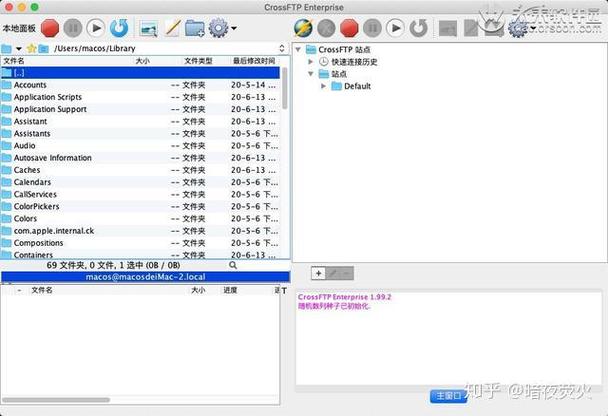608x416 pixels.
Task: Open the path history stepper arrows
Action: [282, 48]
